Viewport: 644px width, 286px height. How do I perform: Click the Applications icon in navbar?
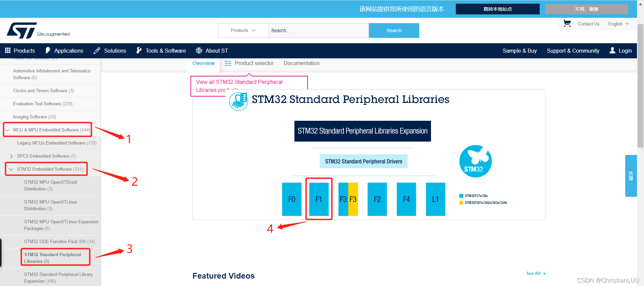pos(48,50)
